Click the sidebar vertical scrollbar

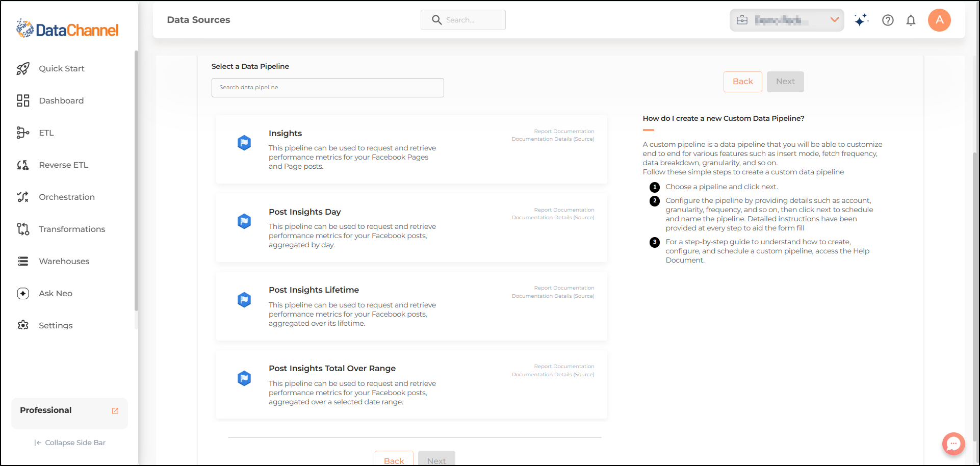click(136, 180)
